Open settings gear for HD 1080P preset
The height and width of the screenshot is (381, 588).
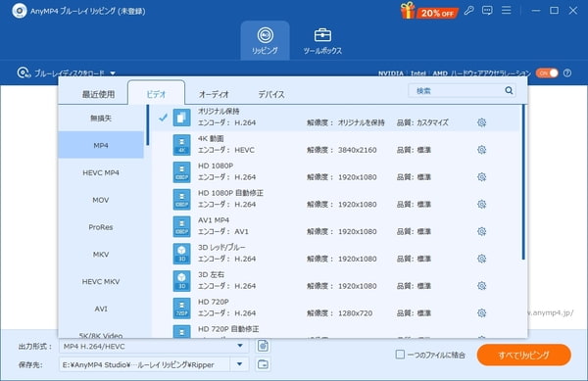[482, 177]
